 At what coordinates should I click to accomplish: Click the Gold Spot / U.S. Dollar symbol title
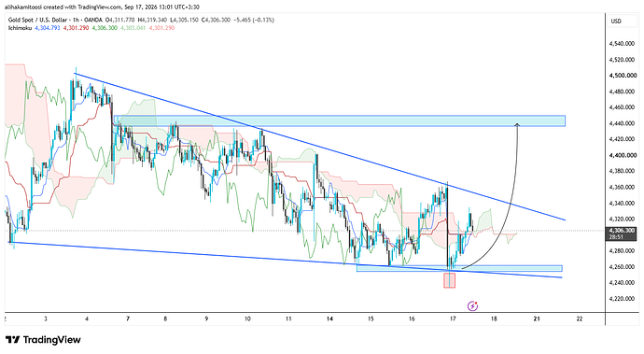click(x=38, y=20)
